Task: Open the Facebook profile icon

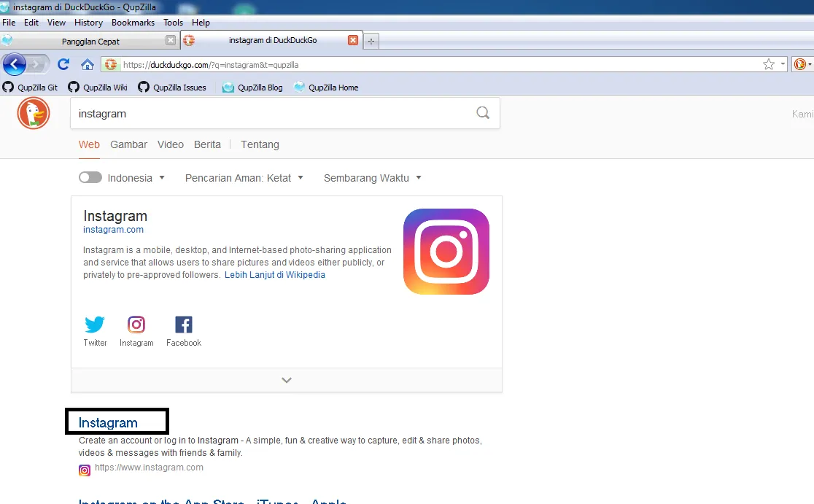Action: 184,325
